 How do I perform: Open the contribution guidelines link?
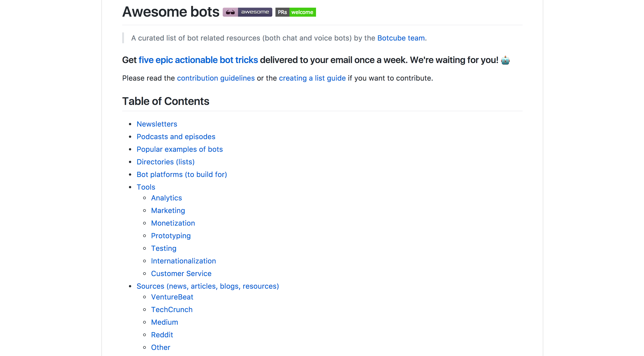click(x=215, y=78)
